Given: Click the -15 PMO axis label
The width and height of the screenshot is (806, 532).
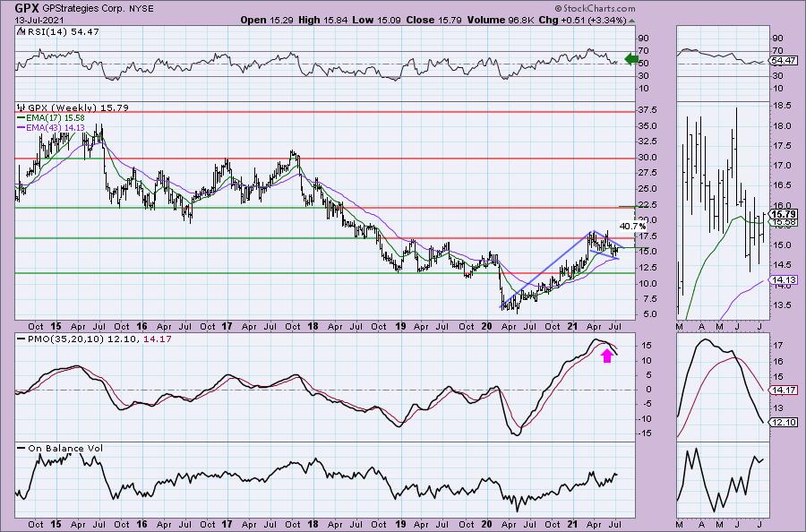Looking at the screenshot, I should point(646,433).
